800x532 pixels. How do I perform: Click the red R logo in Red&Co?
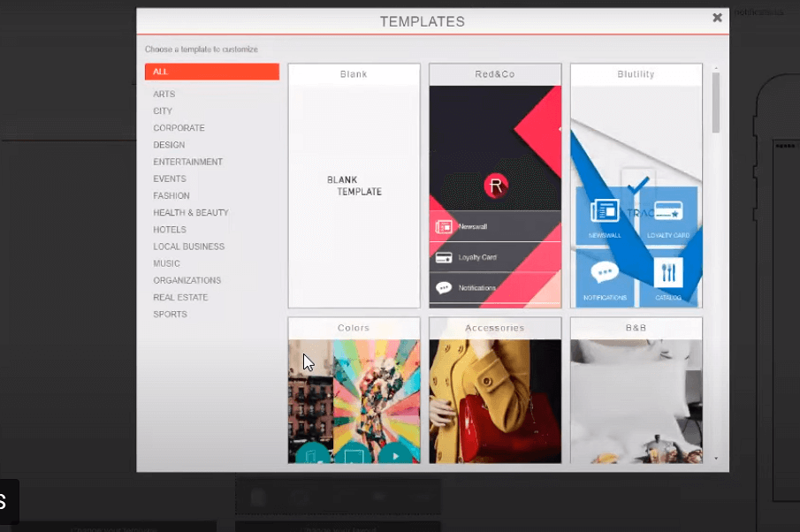point(496,186)
